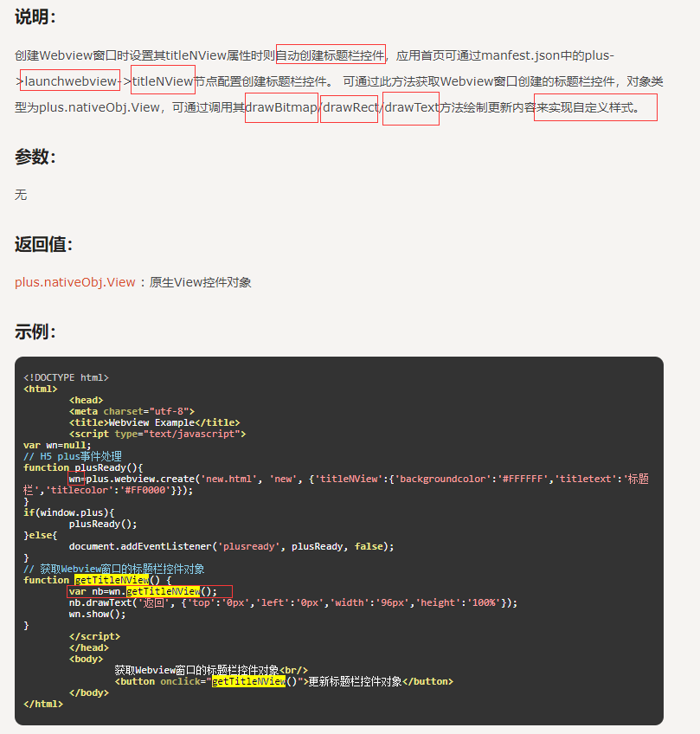The height and width of the screenshot is (734, 700).
Task: Click the 原生View控件对象 description text
Action: pyautogui.click(x=200, y=282)
